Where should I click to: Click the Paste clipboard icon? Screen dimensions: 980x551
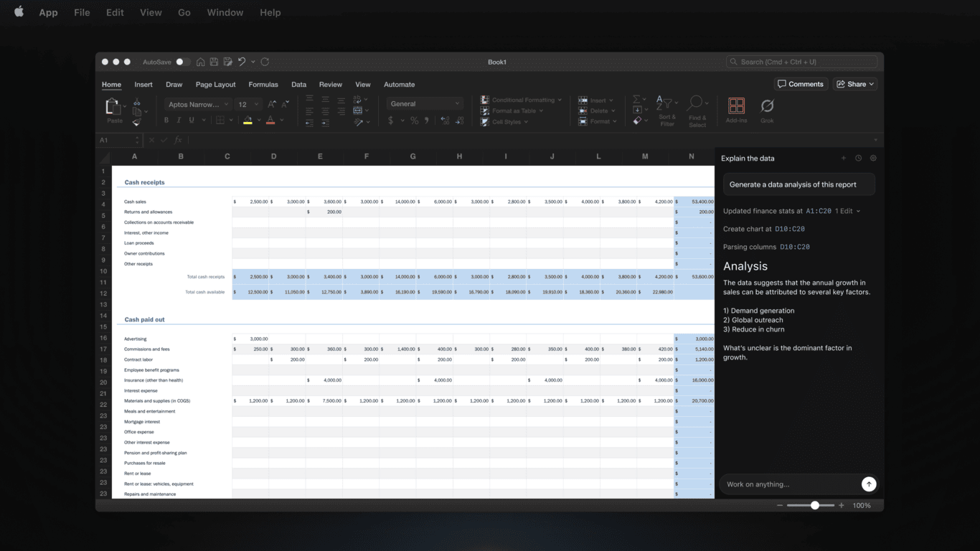click(113, 107)
